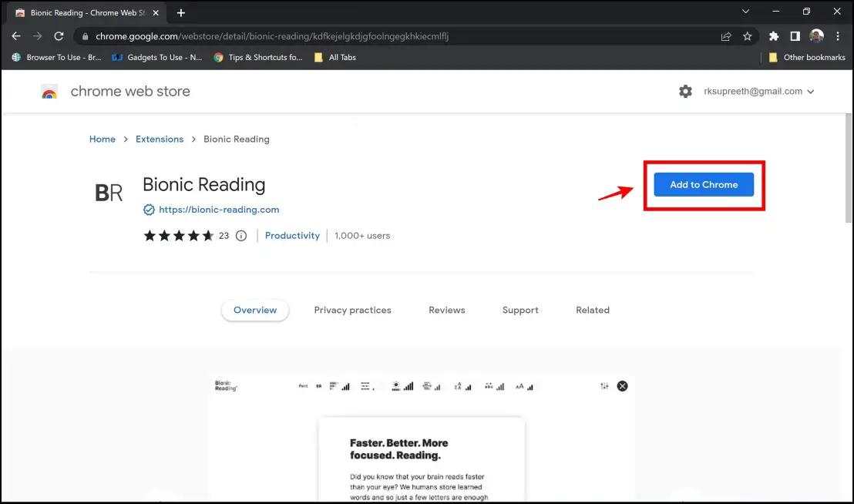Click the BR extension logo
The width and height of the screenshot is (854, 504).
[x=109, y=193]
